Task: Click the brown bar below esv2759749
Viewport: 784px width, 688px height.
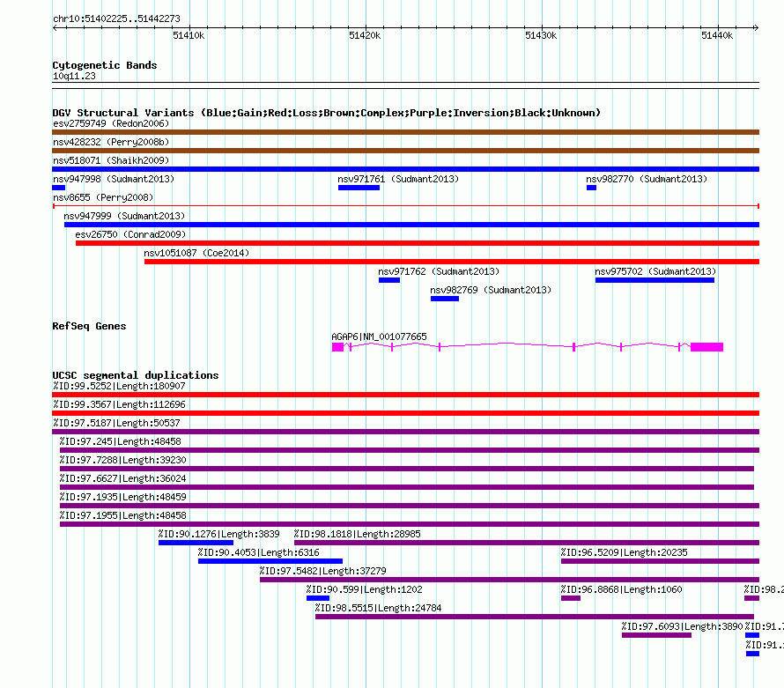Action: [405, 132]
